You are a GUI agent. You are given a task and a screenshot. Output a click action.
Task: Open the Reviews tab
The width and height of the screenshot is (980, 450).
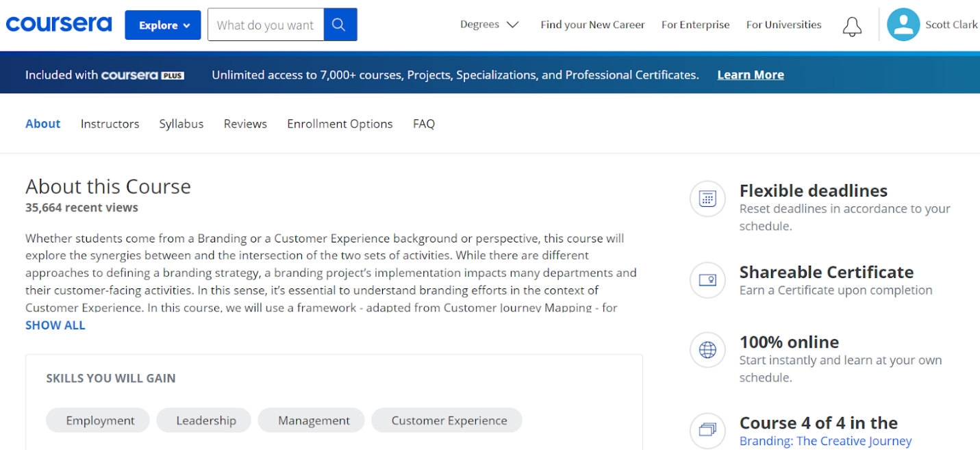(245, 124)
